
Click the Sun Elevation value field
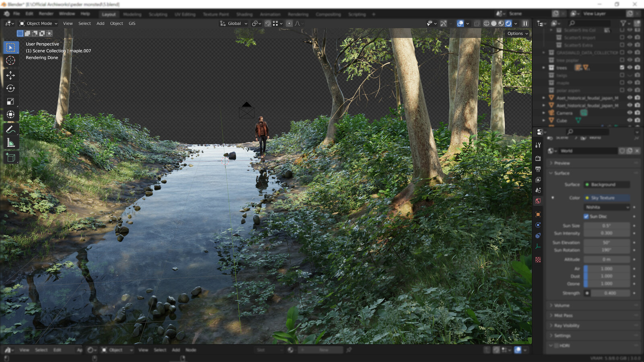pos(607,243)
